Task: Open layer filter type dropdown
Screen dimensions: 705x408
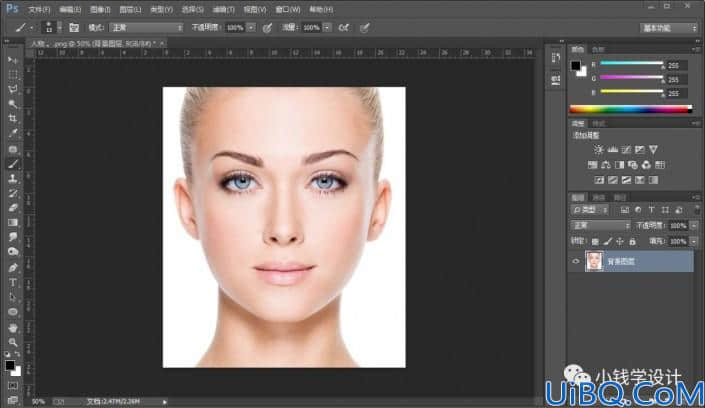Action: [x=590, y=210]
